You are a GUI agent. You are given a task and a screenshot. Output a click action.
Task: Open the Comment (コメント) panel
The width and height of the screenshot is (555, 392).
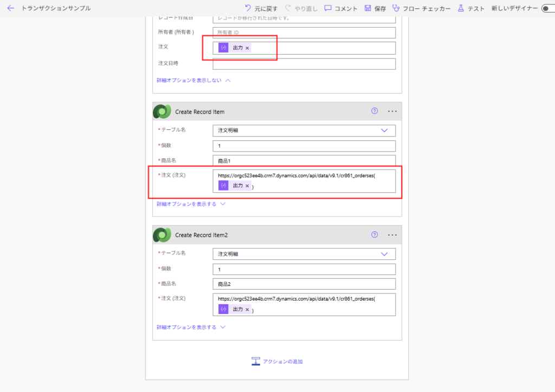(x=340, y=8)
